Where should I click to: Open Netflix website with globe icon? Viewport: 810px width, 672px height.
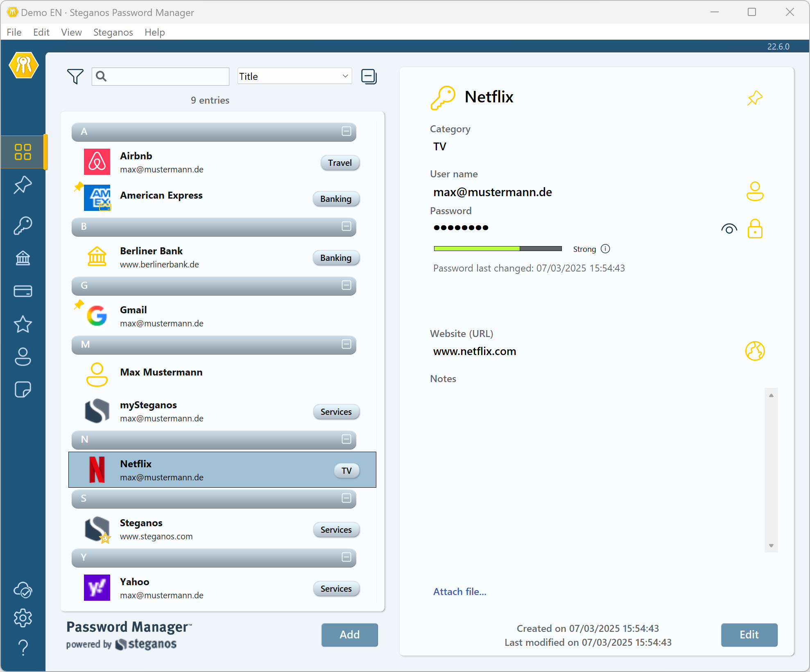tap(755, 351)
